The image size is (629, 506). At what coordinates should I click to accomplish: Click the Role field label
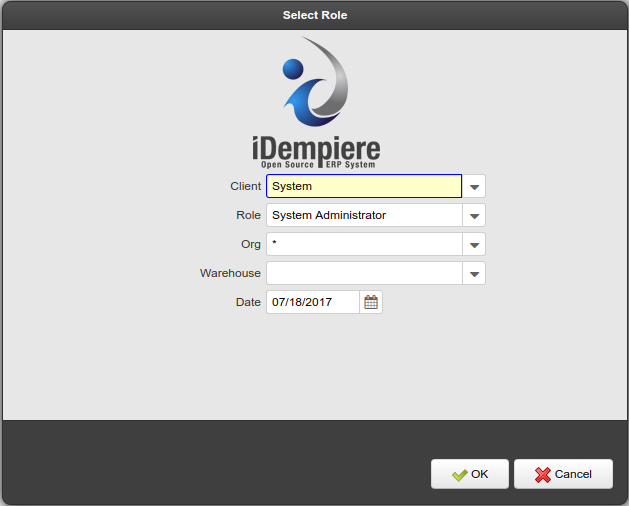248,216
